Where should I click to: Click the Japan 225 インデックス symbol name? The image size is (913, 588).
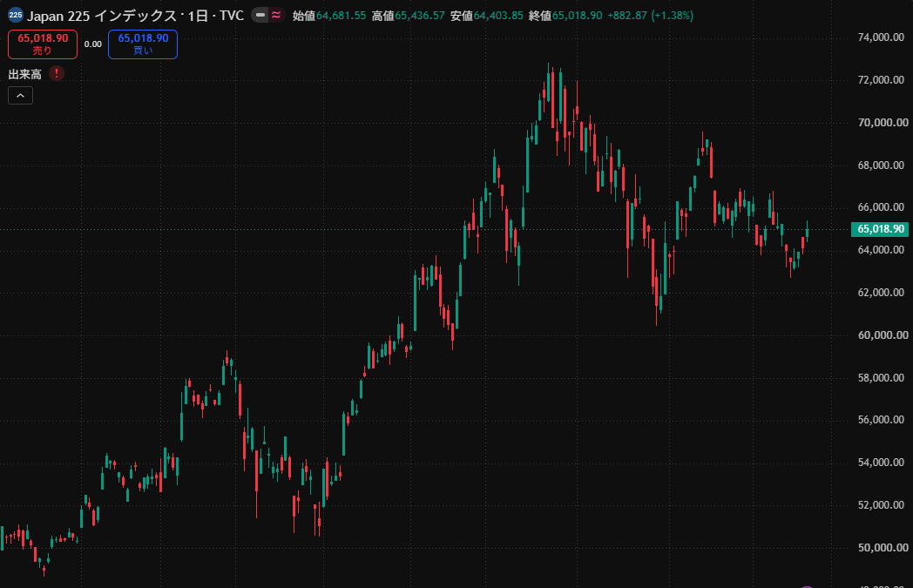pyautogui.click(x=102, y=16)
